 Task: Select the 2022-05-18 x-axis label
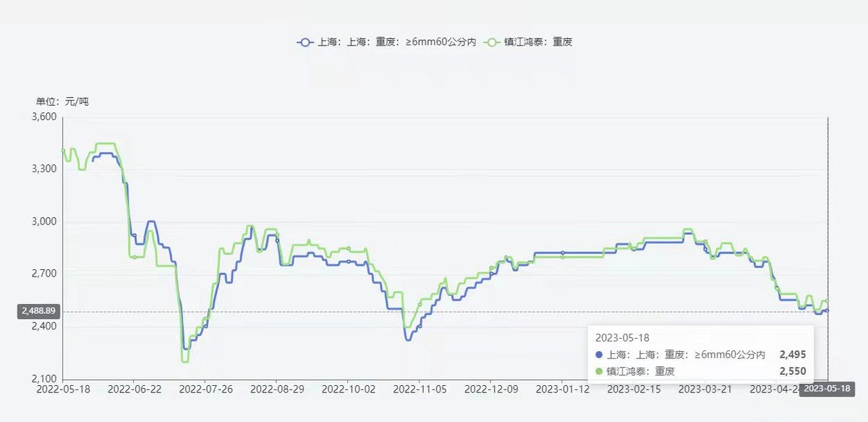point(64,389)
